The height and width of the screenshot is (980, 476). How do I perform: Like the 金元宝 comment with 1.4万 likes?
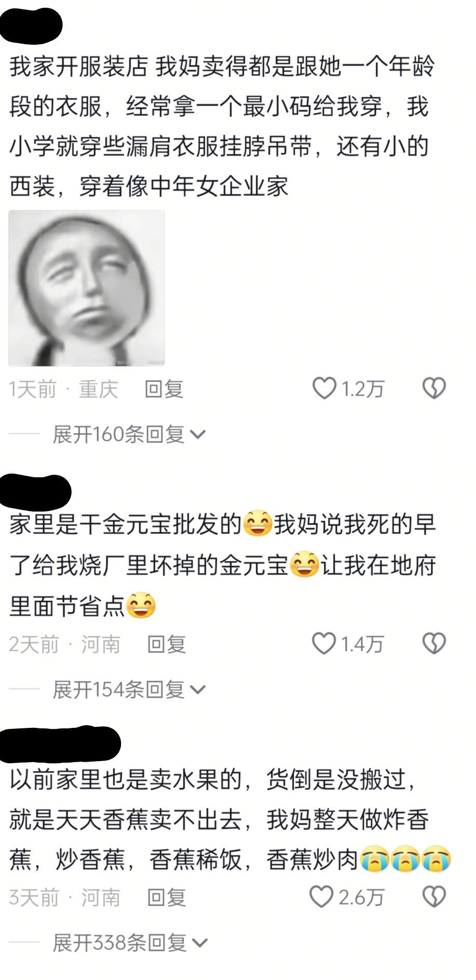click(x=324, y=644)
